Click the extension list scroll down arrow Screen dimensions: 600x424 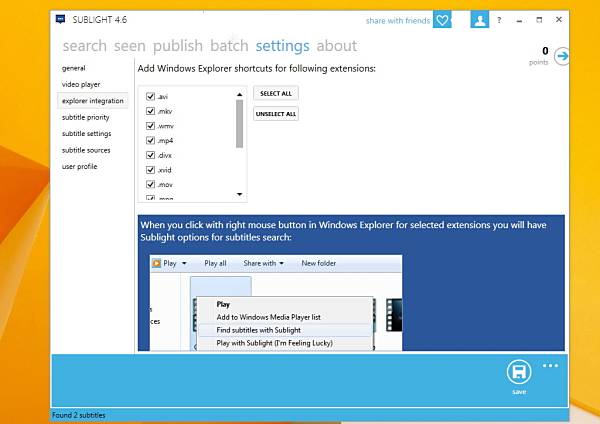(x=240, y=194)
